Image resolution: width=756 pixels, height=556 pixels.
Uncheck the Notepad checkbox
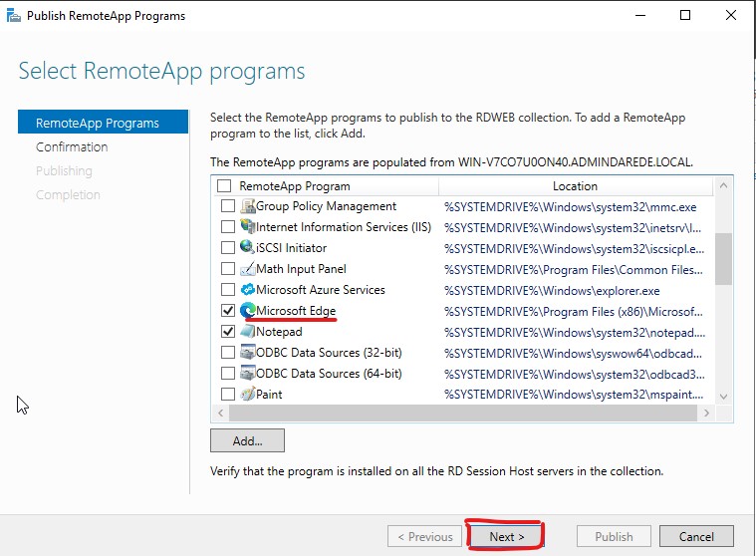click(227, 331)
